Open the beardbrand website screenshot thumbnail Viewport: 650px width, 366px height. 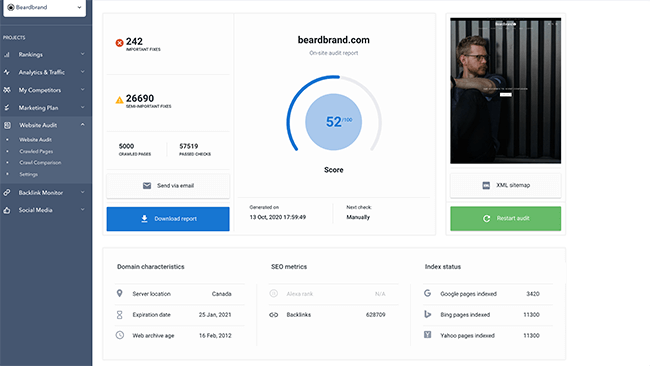506,90
